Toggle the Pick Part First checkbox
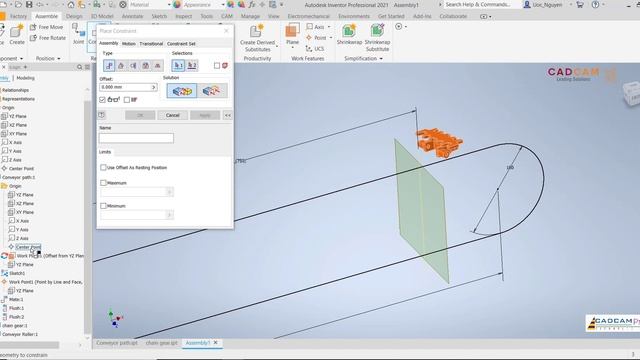Screen dimensions: 640x360 (217, 65)
